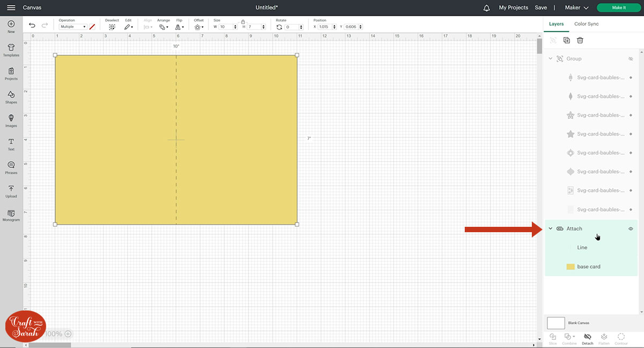Toggle visibility of the Group layer
The height and width of the screenshot is (348, 644).
pos(631,59)
